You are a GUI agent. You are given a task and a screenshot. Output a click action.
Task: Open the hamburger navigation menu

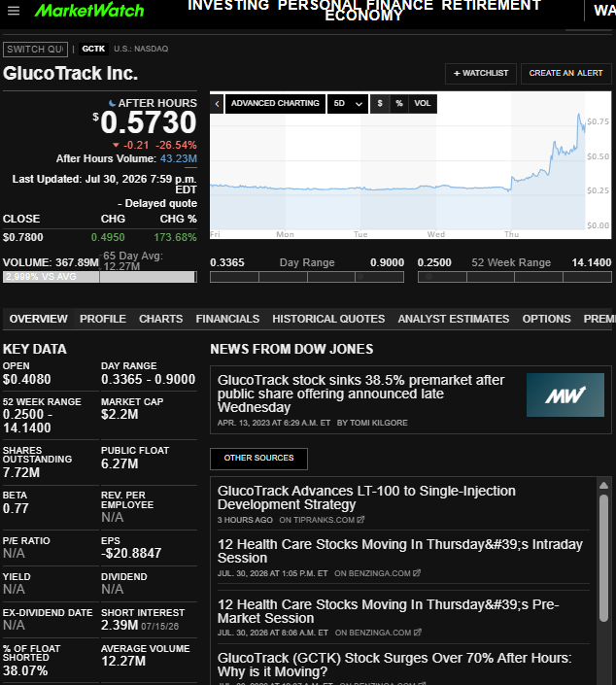pyautogui.click(x=14, y=11)
